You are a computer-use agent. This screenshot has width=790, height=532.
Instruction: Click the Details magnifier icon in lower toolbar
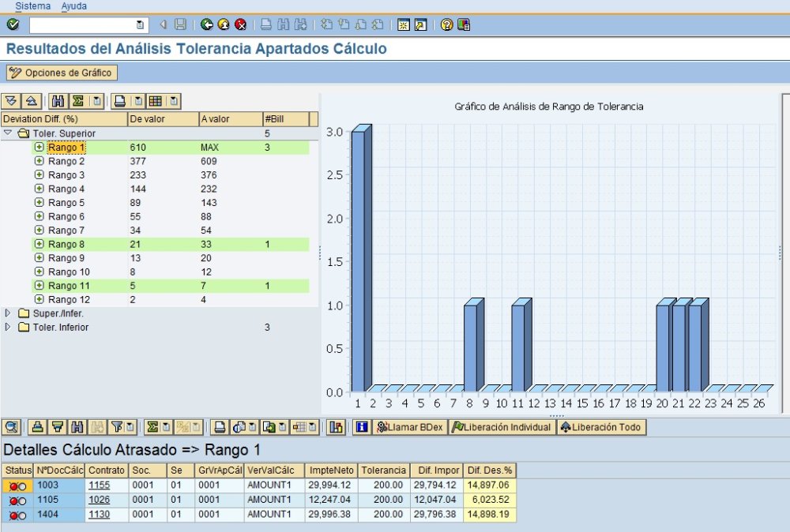tap(12, 427)
